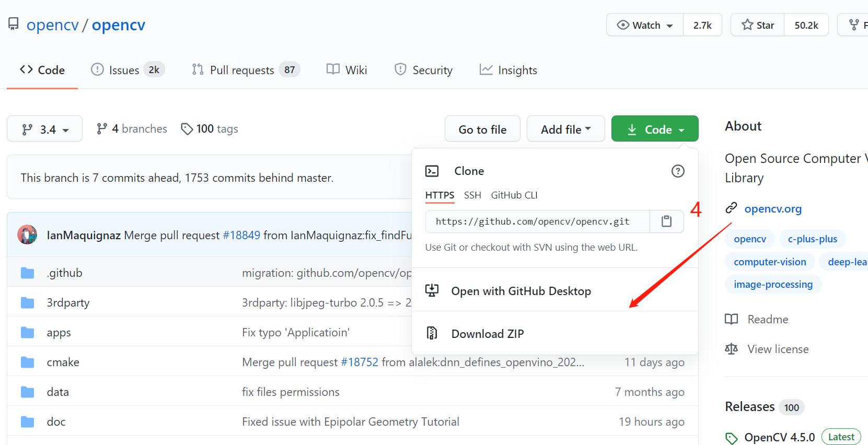Click the repository book icon beside opencv
This screenshot has height=445, width=868.
click(x=14, y=24)
